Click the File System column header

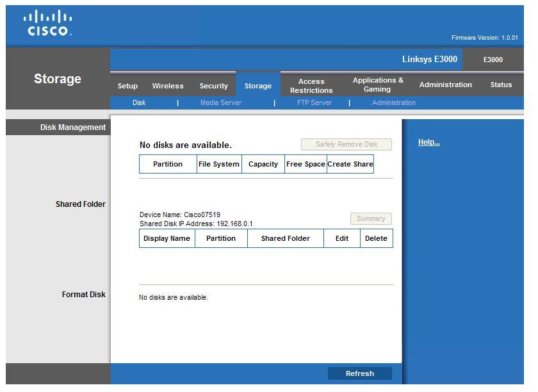219,164
